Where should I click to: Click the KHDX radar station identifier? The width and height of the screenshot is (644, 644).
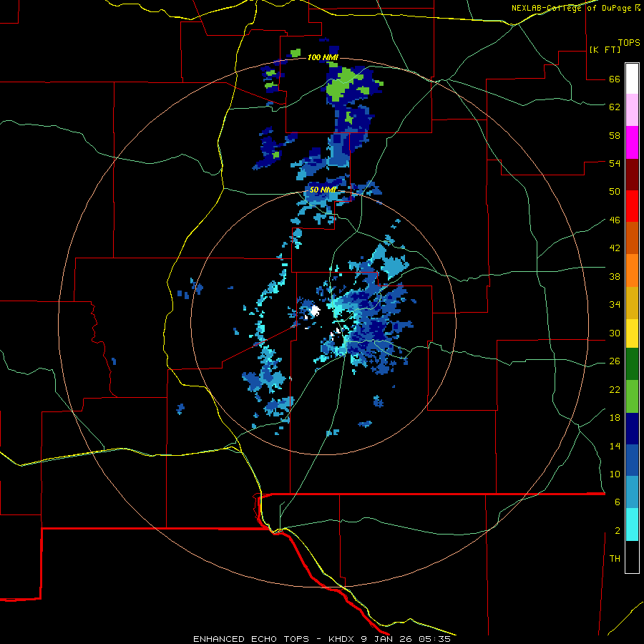(x=341, y=639)
